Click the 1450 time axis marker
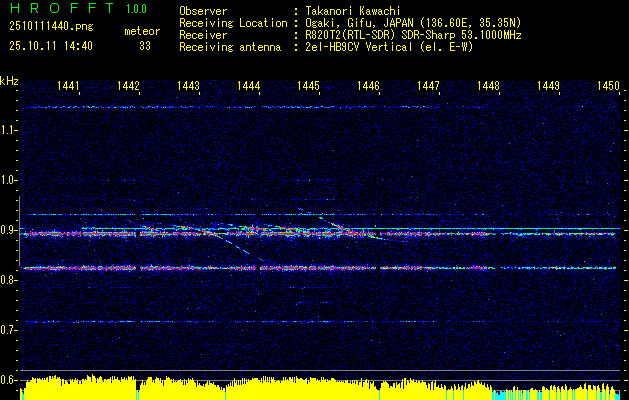The width and height of the screenshot is (629, 400). click(609, 85)
